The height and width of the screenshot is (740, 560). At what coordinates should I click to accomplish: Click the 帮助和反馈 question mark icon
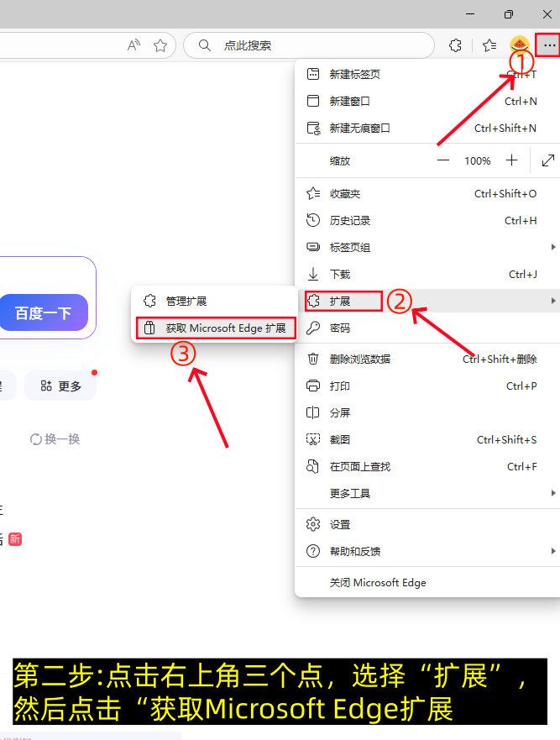pos(313,551)
